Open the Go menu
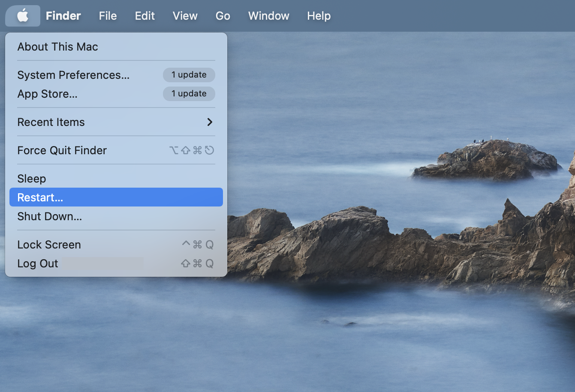 click(223, 16)
